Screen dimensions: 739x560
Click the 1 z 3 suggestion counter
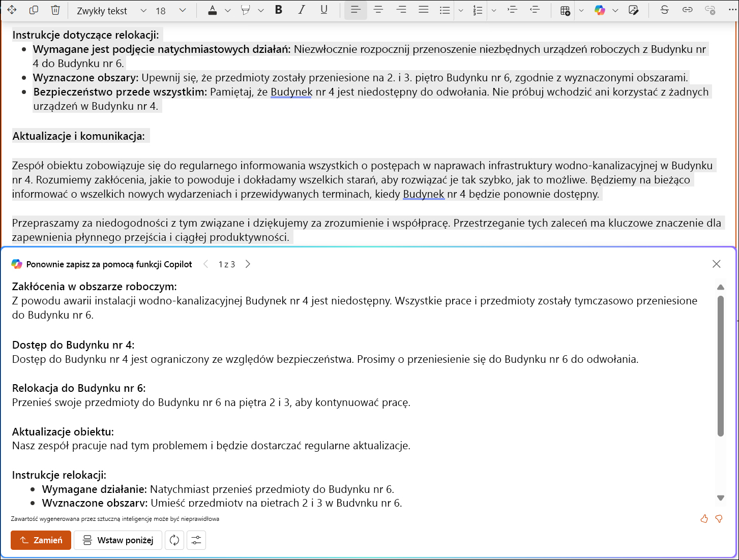[227, 264]
